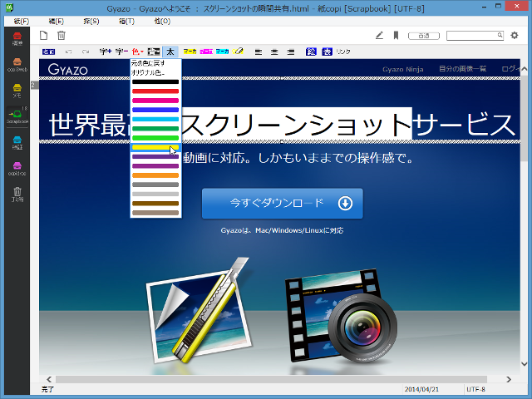Choose 'オリジナル色' custom color option
Screen dimensions: 532x399
[149, 72]
